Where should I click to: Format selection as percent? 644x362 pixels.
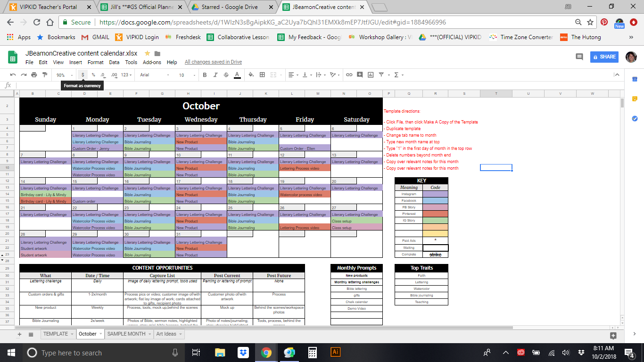[93, 74]
